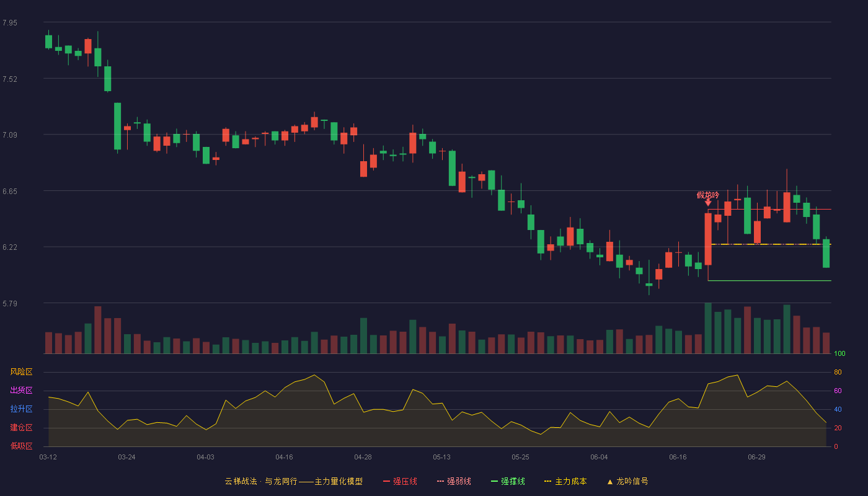This screenshot has width=868, height=496.
Task: Click the blue 40 indicator scale value
Action: [838, 409]
